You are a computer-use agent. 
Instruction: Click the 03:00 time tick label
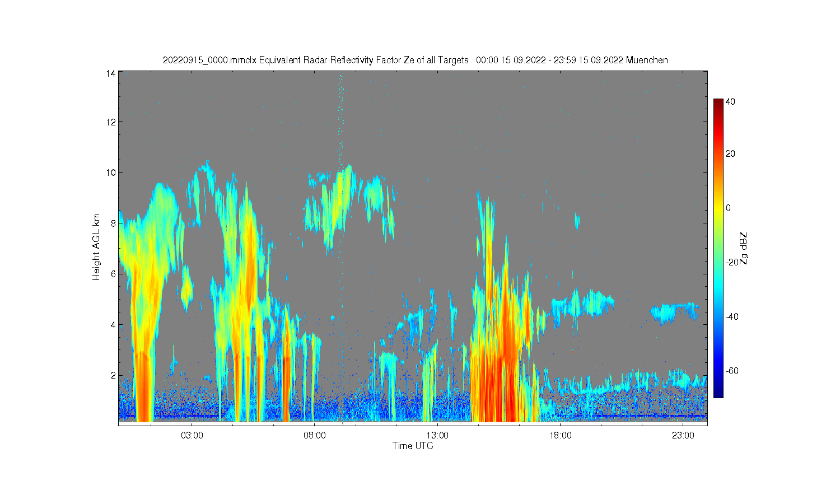pos(192,435)
